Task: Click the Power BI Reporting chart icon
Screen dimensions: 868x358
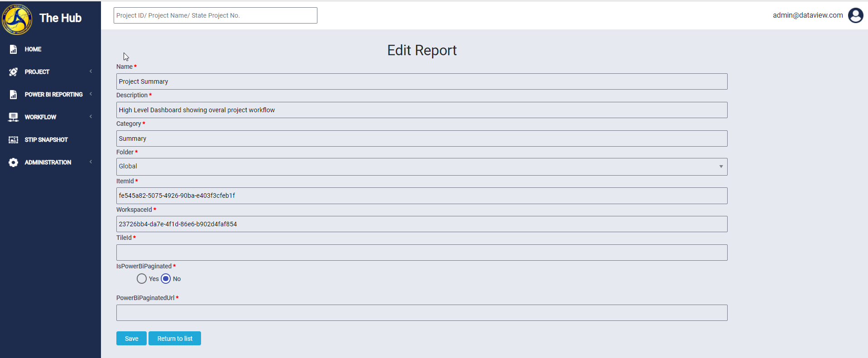Action: coord(13,95)
